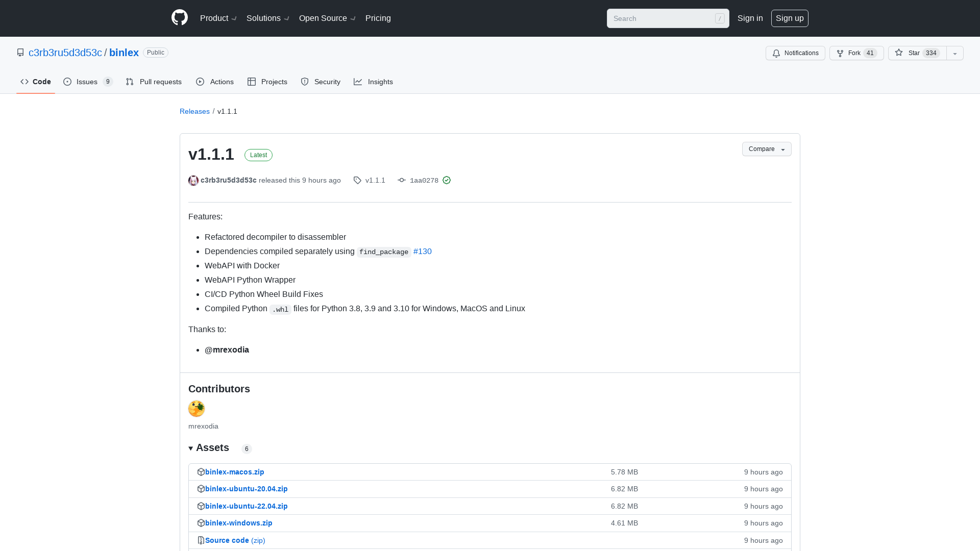Expand the Star options dropdown

[954, 53]
